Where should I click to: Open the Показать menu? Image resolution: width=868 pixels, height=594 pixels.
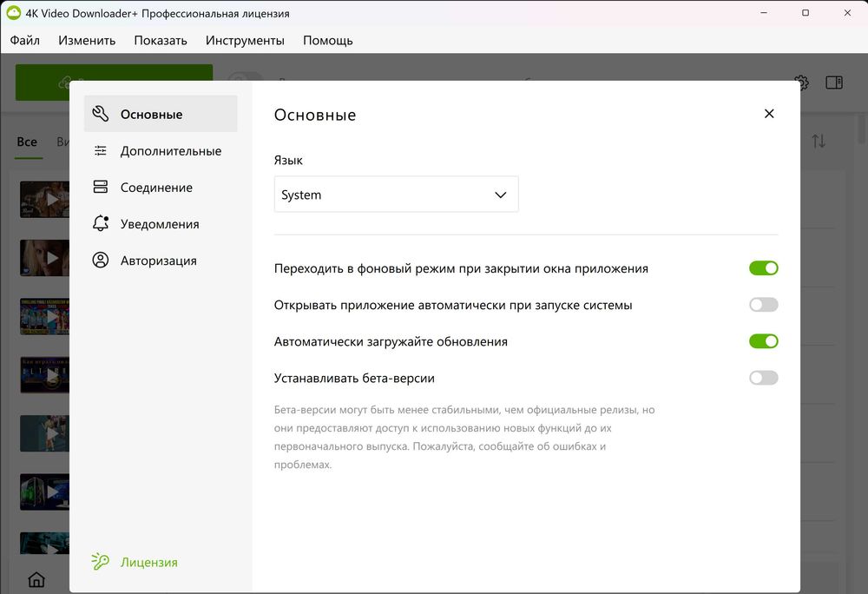tap(161, 41)
